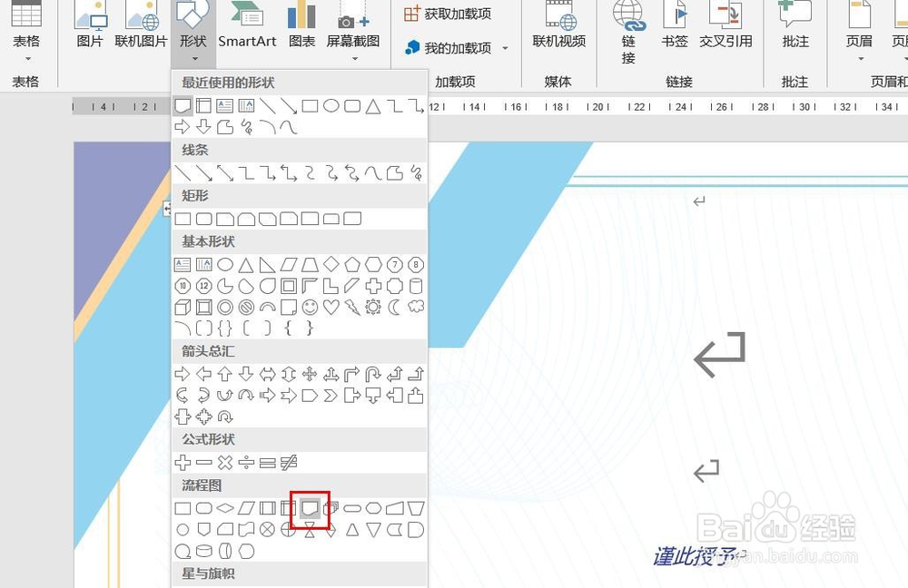Select the moon shape
This screenshot has width=908, height=588.
tap(394, 307)
